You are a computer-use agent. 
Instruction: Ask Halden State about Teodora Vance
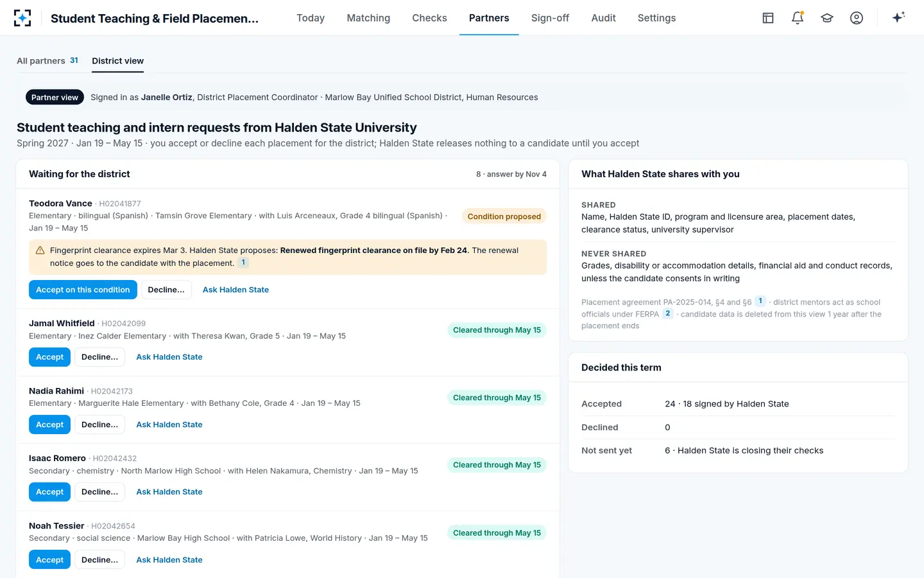tap(235, 290)
